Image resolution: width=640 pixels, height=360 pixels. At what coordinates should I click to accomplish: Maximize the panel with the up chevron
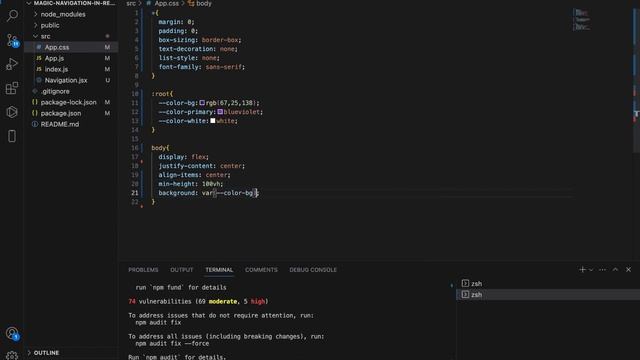[616, 269]
